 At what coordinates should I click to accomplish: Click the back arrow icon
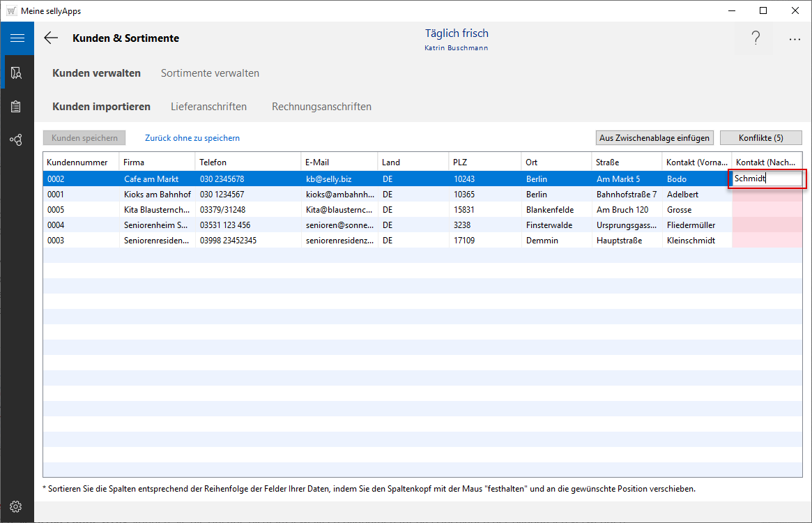[51, 38]
